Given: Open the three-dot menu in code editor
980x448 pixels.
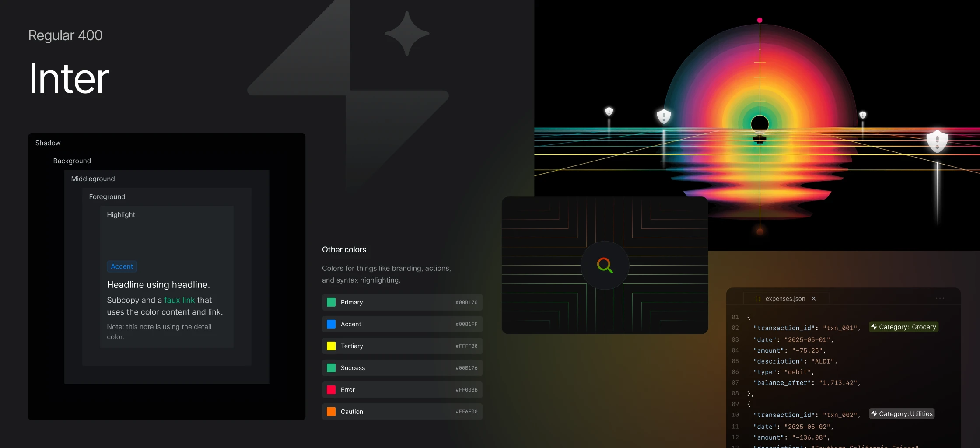Looking at the screenshot, I should [940, 298].
